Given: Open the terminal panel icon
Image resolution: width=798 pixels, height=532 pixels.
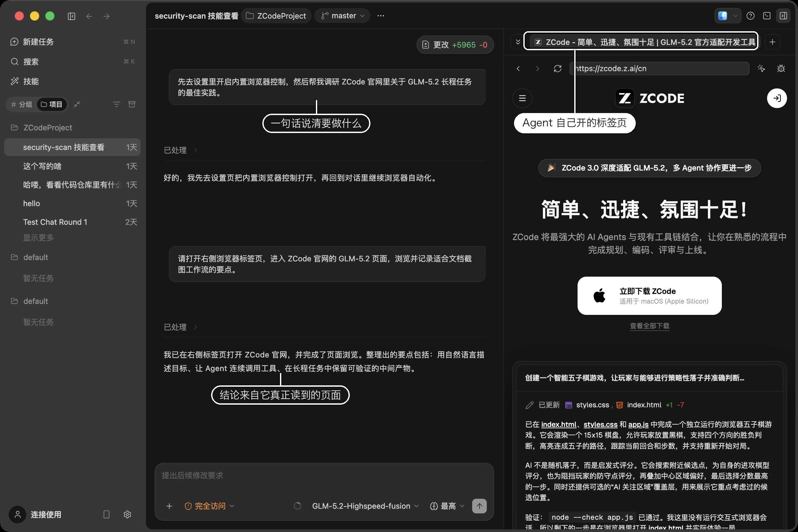Looking at the screenshot, I should point(767,16).
